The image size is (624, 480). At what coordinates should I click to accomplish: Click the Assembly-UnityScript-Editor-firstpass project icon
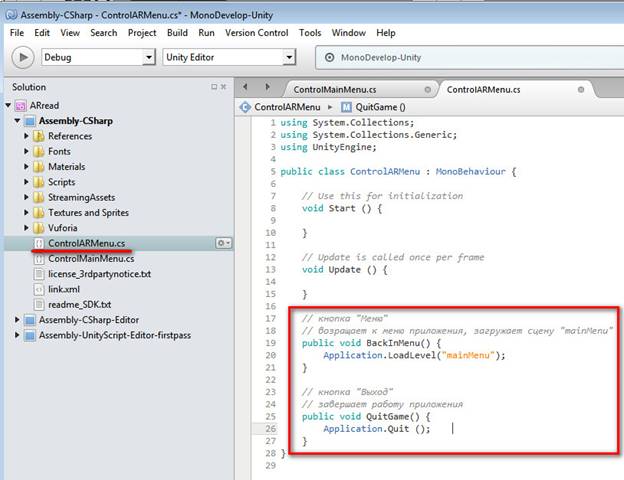[30, 336]
